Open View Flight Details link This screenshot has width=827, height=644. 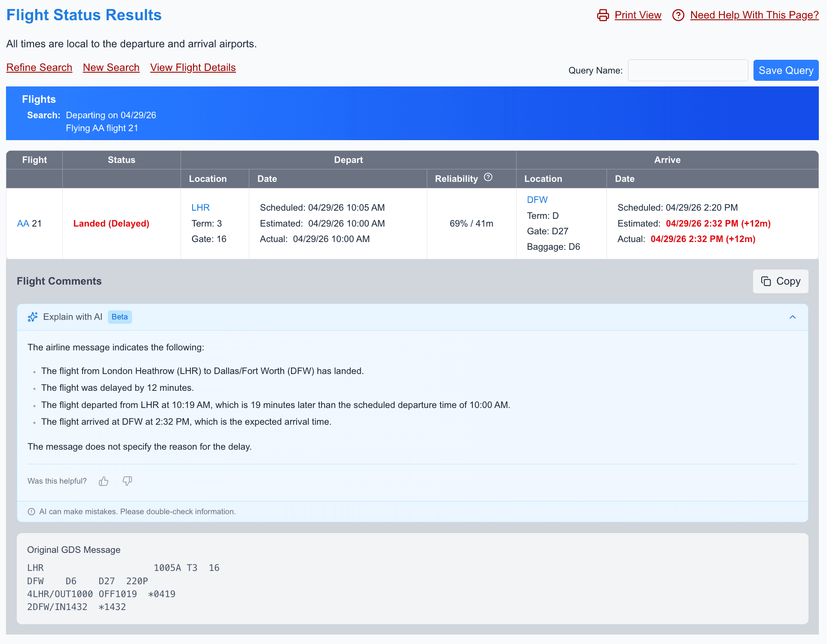click(x=193, y=67)
